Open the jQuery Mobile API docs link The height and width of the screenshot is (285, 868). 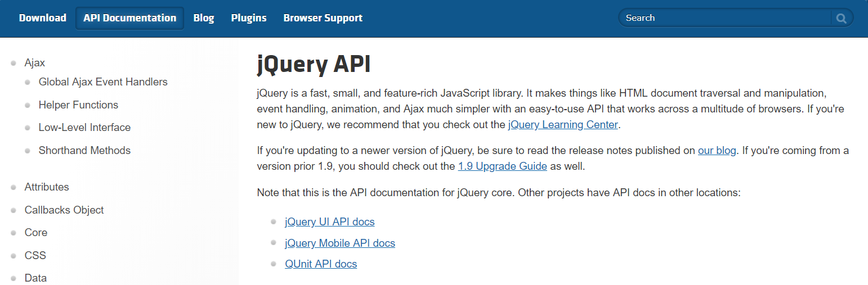click(x=340, y=243)
